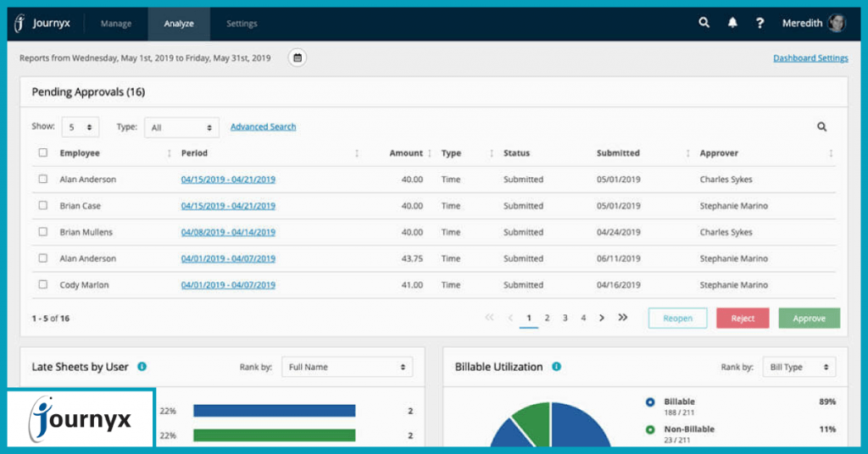Viewport: 868px width, 454px height.
Task: Click the Journyx logo in the header
Action: [42, 23]
